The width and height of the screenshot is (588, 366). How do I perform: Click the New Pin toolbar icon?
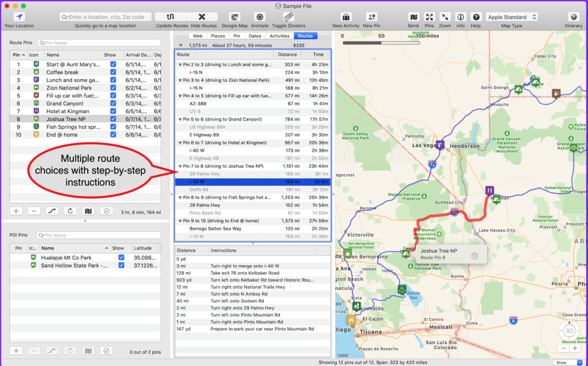pos(371,17)
